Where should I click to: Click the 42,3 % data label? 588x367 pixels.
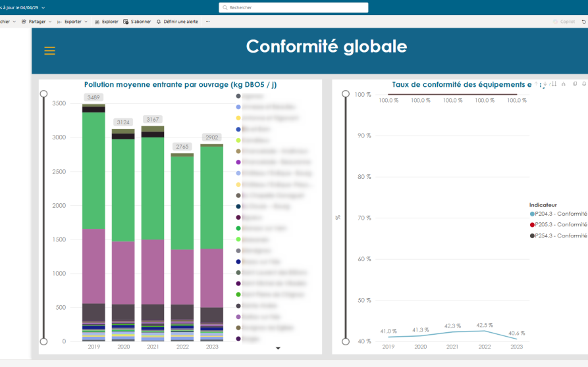[x=452, y=326]
